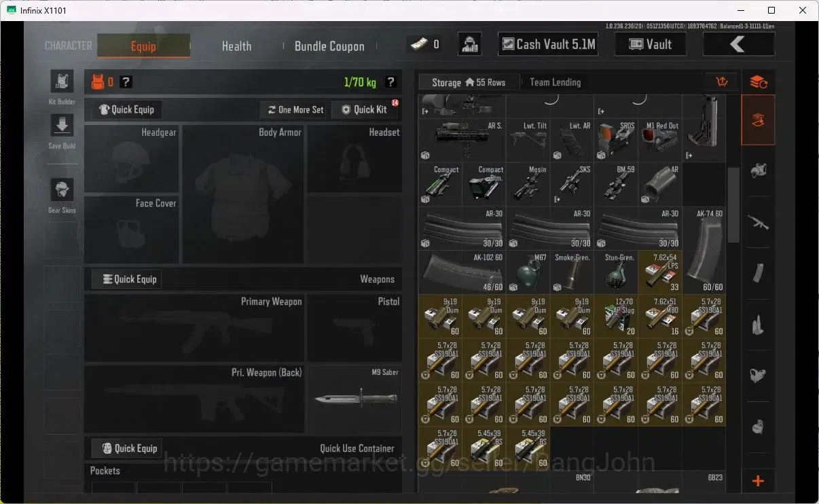This screenshot has width=819, height=504.
Task: Click the back arrow button
Action: click(x=738, y=44)
